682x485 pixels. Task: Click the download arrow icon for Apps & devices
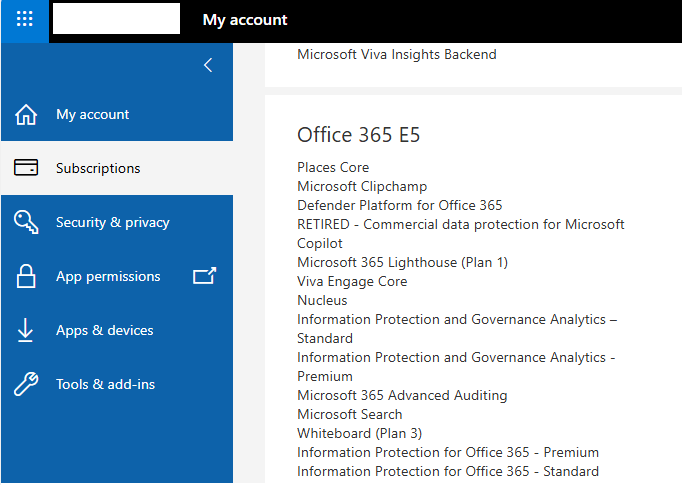click(25, 330)
